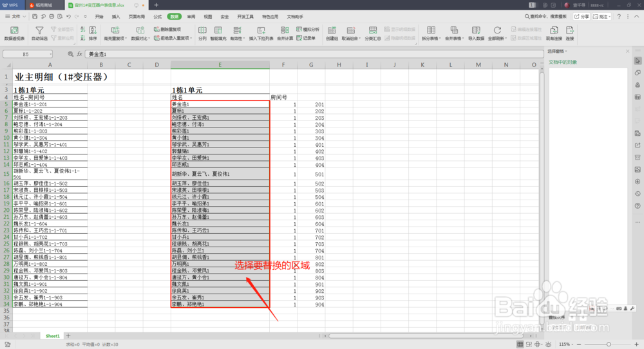The image size is (644, 349).
Task: Open a new document tab with plus
Action: pos(156,5)
